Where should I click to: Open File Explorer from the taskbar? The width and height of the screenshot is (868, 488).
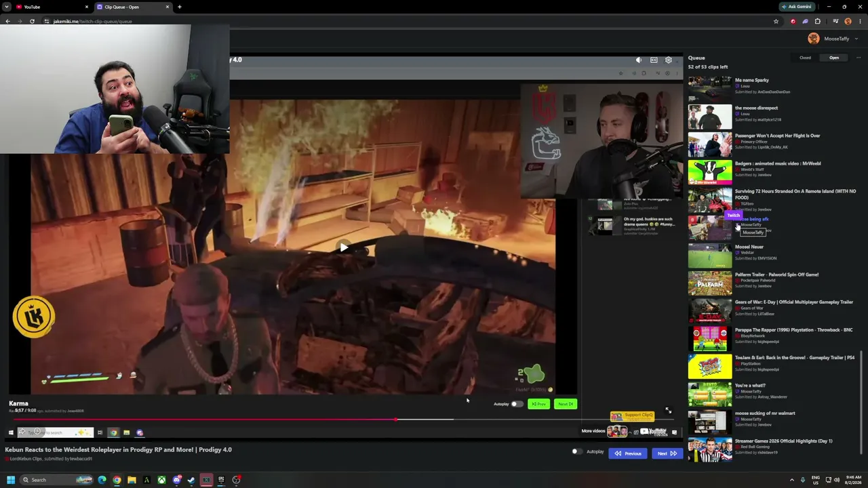tap(132, 480)
